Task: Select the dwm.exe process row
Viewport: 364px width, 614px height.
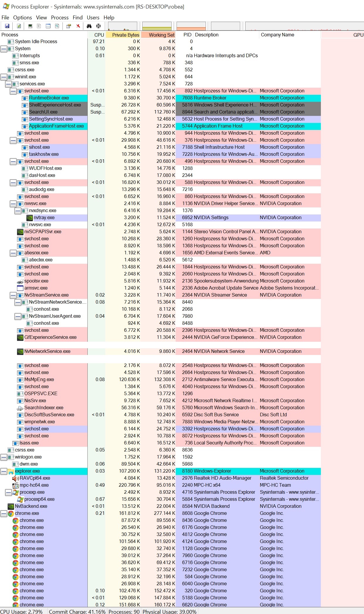Action: (160, 464)
